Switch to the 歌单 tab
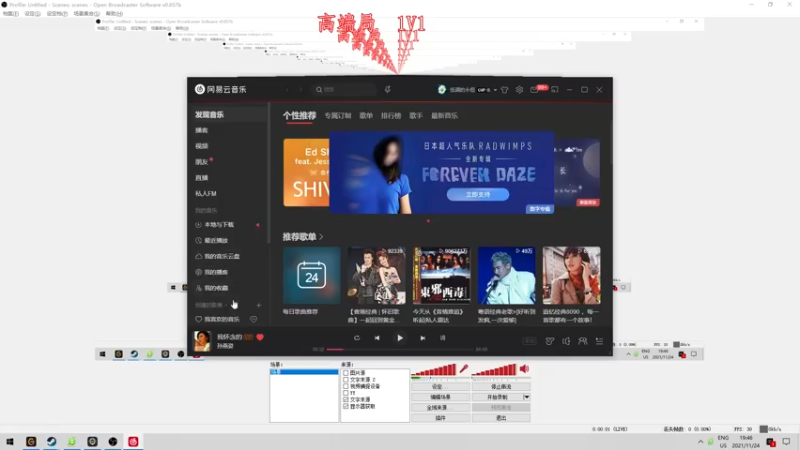800x450 pixels. tap(366, 116)
